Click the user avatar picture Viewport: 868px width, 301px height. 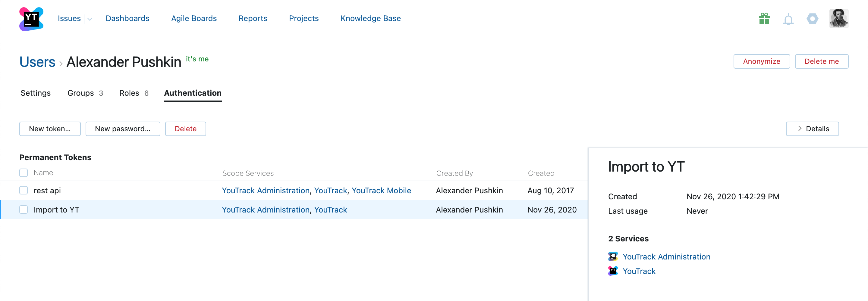[x=838, y=19]
